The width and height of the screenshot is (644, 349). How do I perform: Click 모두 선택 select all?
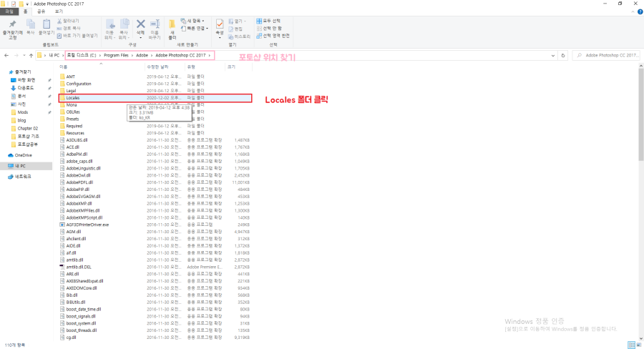click(268, 21)
